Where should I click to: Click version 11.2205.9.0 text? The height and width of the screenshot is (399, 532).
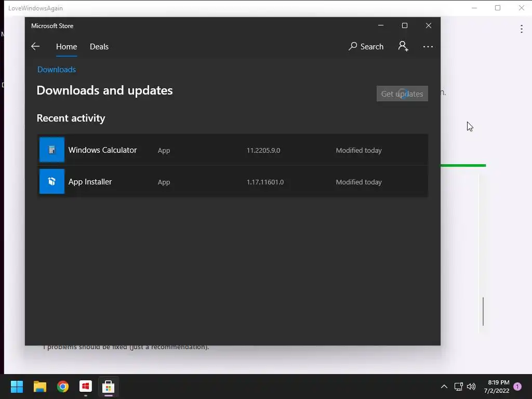click(x=263, y=150)
